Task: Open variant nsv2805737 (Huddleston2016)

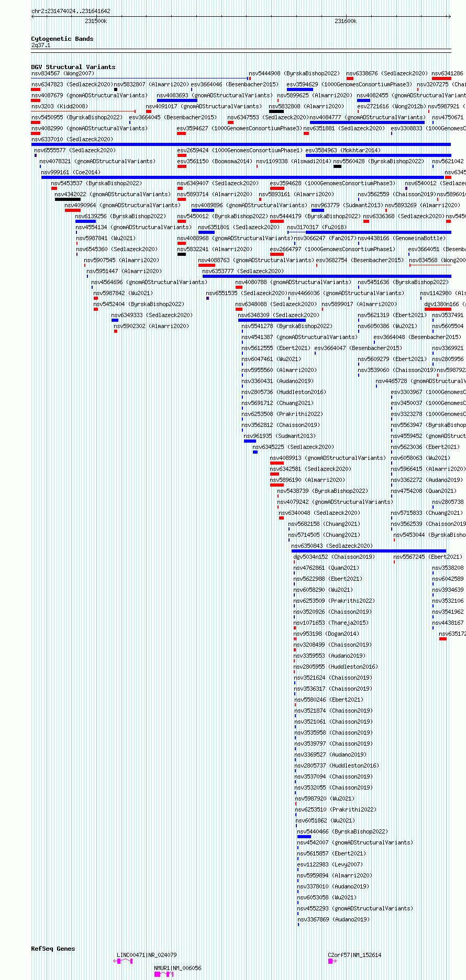Action: point(337,766)
